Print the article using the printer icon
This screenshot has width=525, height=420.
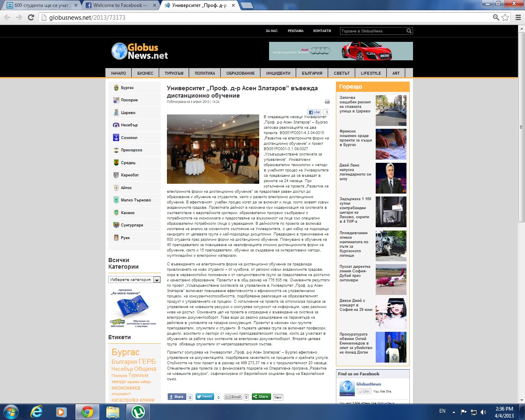click(327, 102)
